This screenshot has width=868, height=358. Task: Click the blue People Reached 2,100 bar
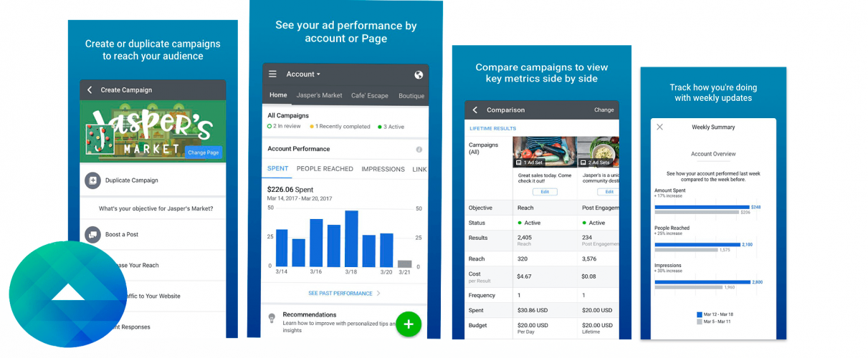pyautogui.click(x=697, y=244)
